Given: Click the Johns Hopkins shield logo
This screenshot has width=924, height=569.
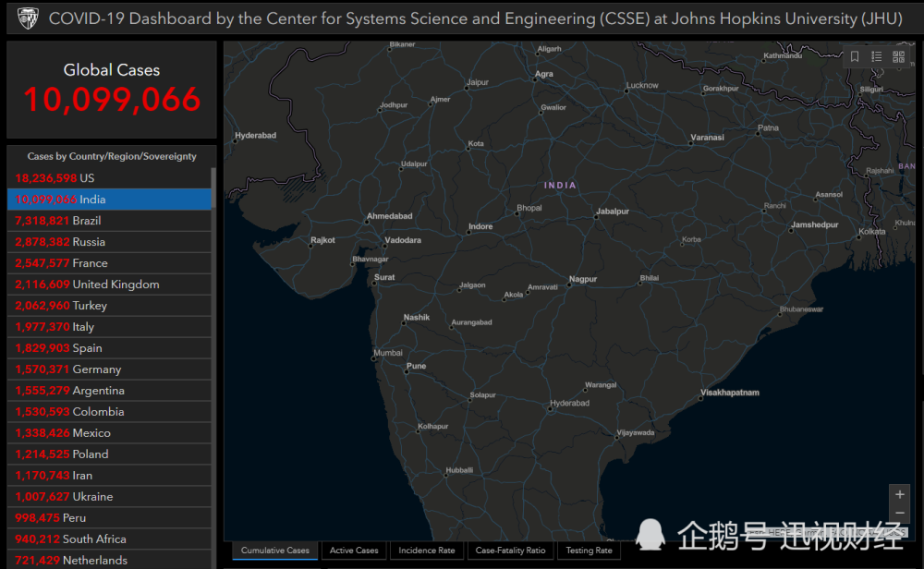Looking at the screenshot, I should [x=27, y=18].
